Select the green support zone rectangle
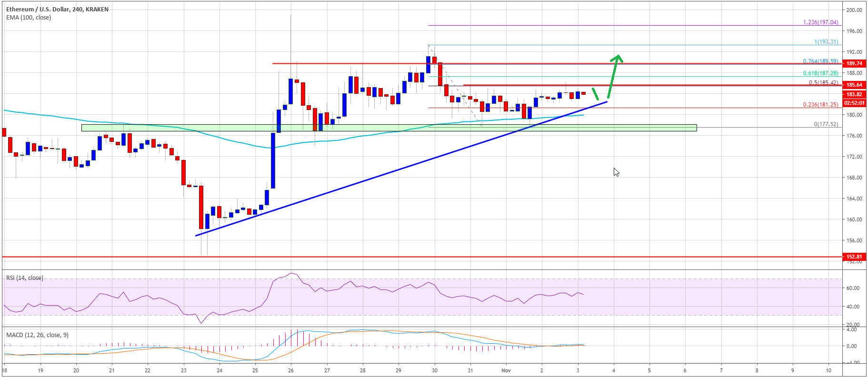 [x=389, y=128]
